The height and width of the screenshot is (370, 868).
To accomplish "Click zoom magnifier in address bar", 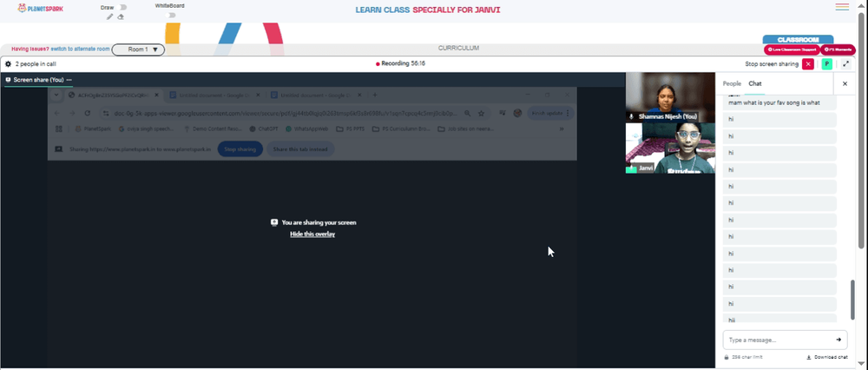I will coord(468,113).
